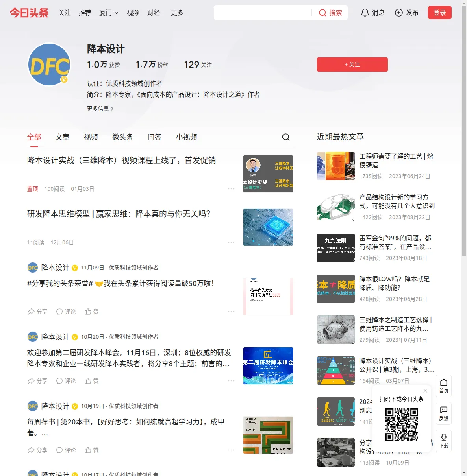Share the 头条荣誉 50万 post
The height and width of the screenshot is (476, 467).
coord(37,312)
